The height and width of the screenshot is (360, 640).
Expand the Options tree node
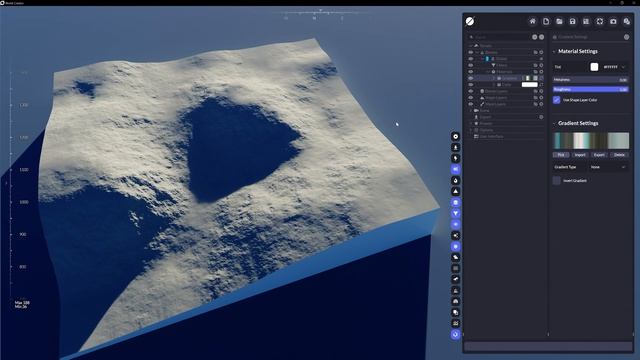click(x=471, y=130)
